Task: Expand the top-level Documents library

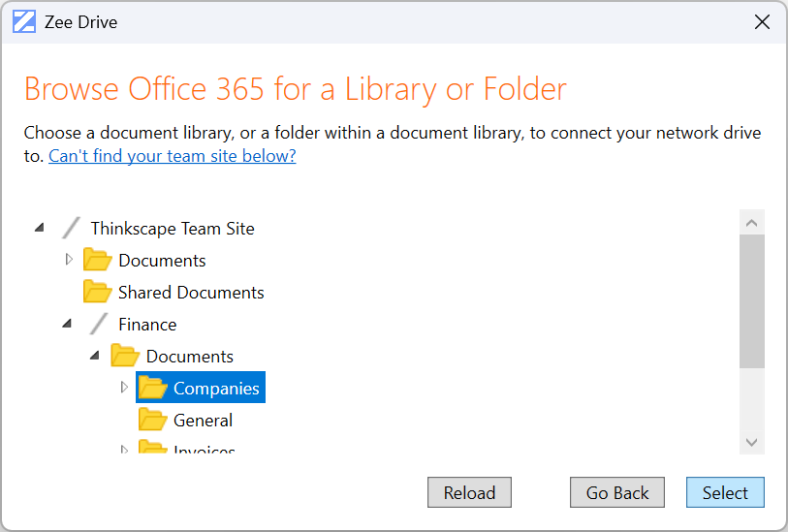Action: [x=68, y=260]
